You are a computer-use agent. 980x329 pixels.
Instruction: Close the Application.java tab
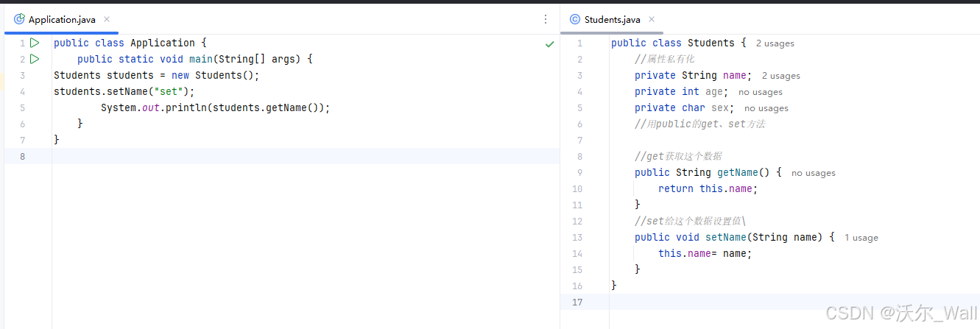coord(107,19)
